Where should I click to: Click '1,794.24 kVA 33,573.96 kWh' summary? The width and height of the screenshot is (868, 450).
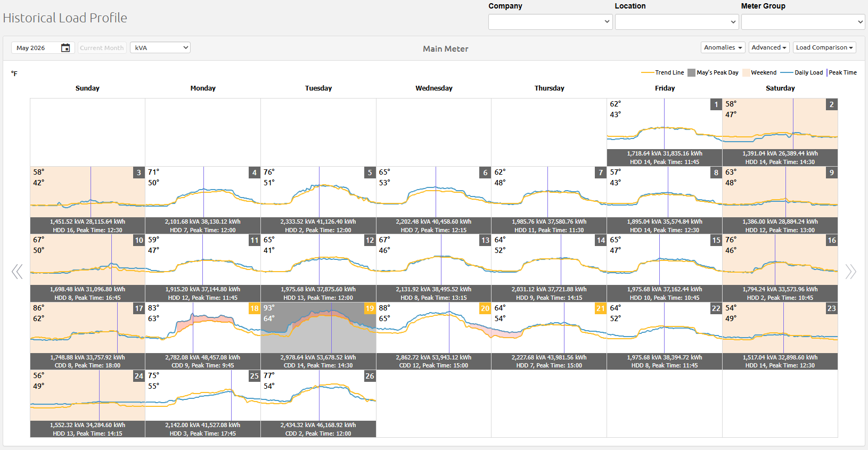pos(780,289)
